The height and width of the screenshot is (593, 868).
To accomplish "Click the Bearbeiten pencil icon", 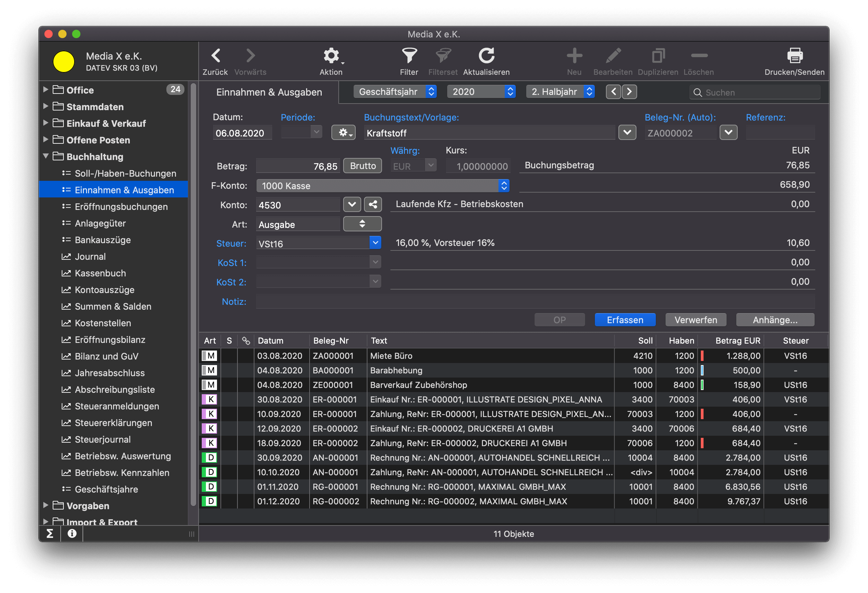I will (x=613, y=56).
